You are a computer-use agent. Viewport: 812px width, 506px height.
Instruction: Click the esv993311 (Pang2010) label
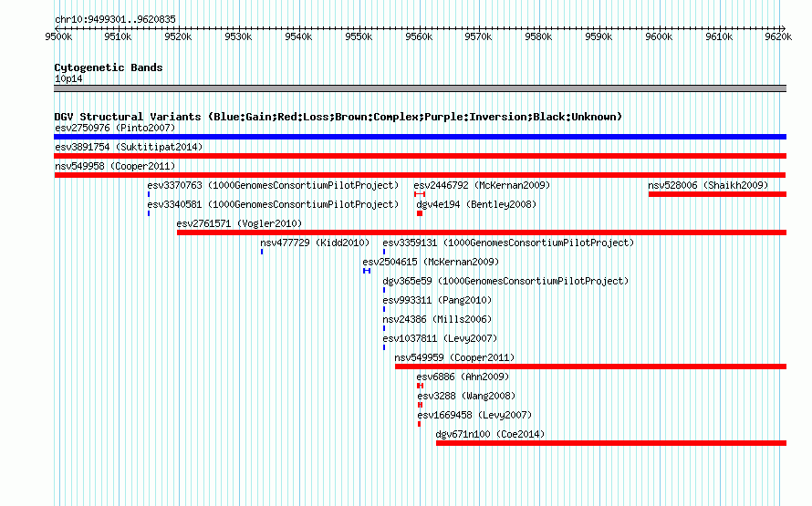[437, 300]
